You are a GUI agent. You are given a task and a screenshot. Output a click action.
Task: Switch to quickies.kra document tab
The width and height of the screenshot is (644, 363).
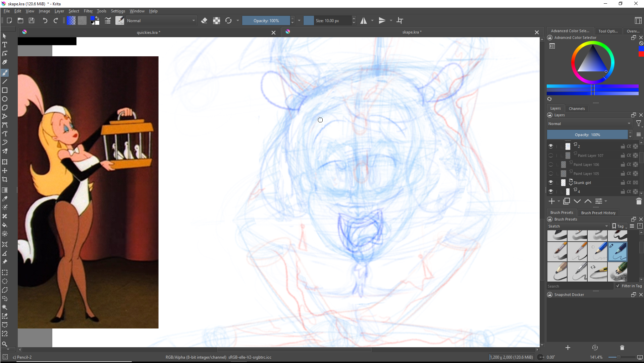[148, 33]
